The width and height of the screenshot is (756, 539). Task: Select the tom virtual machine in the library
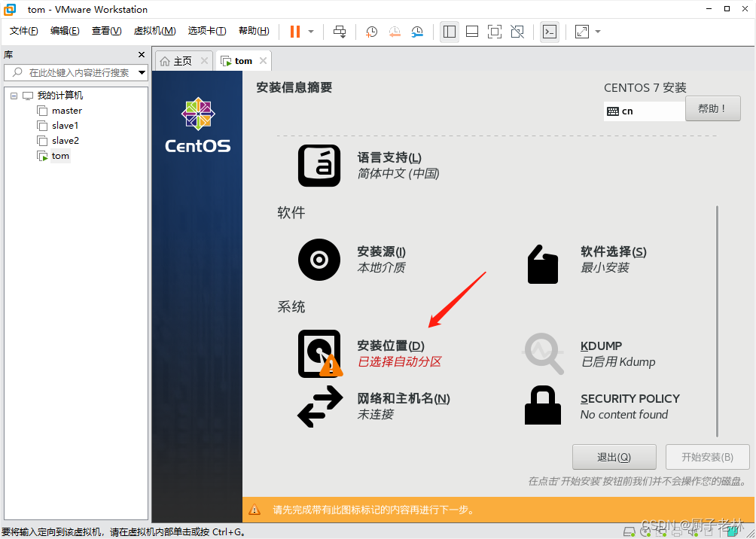[x=61, y=156]
